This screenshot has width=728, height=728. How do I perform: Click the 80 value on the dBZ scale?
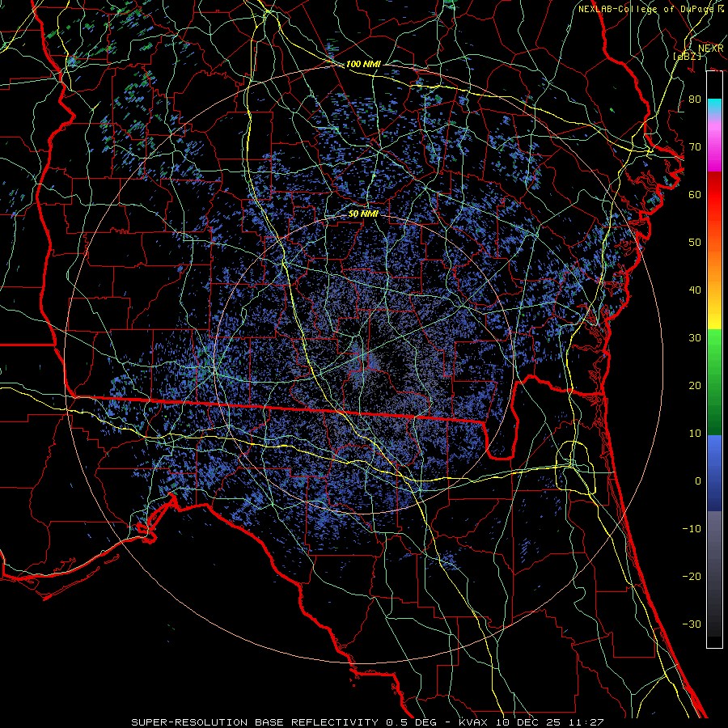click(695, 99)
